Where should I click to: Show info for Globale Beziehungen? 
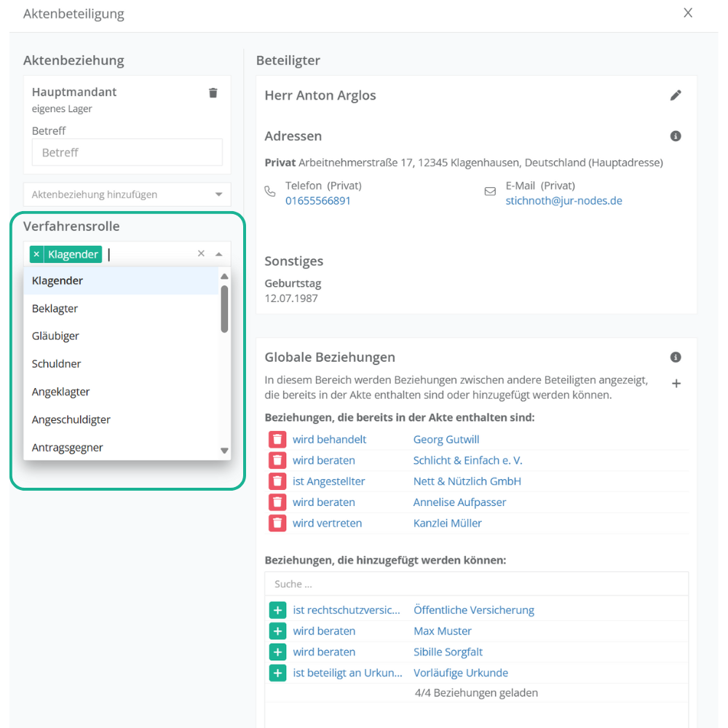pos(676,357)
